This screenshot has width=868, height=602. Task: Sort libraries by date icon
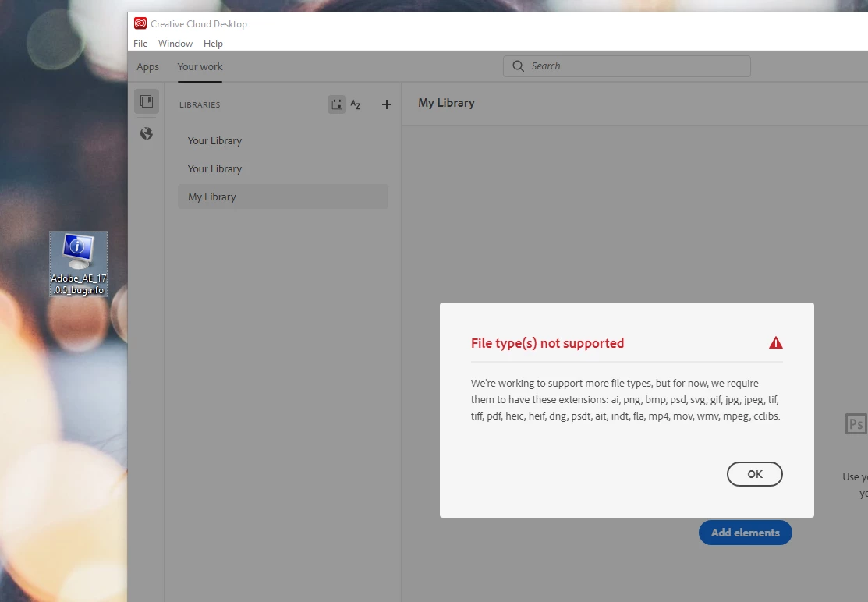click(337, 104)
